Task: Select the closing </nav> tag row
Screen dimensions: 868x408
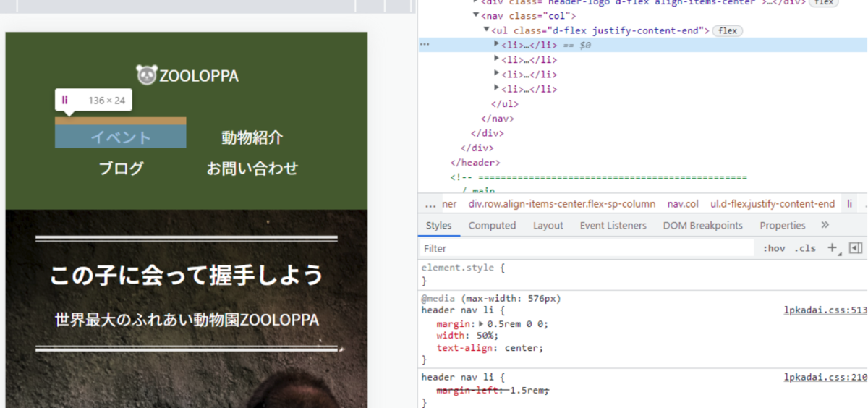Action: [498, 119]
